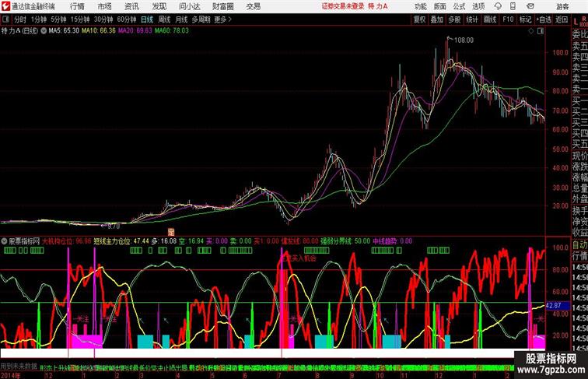Click the Tongdaxin red logo icon
The height and width of the screenshot is (379, 588).
point(5,6)
